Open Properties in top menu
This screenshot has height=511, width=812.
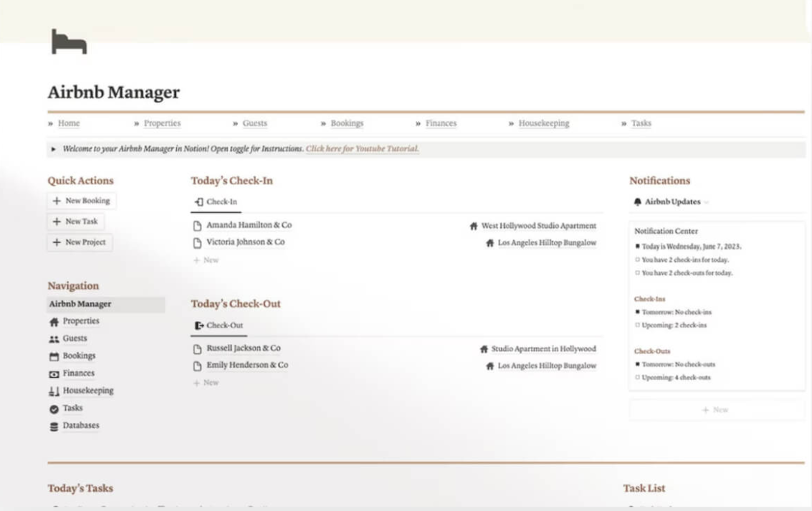(162, 123)
